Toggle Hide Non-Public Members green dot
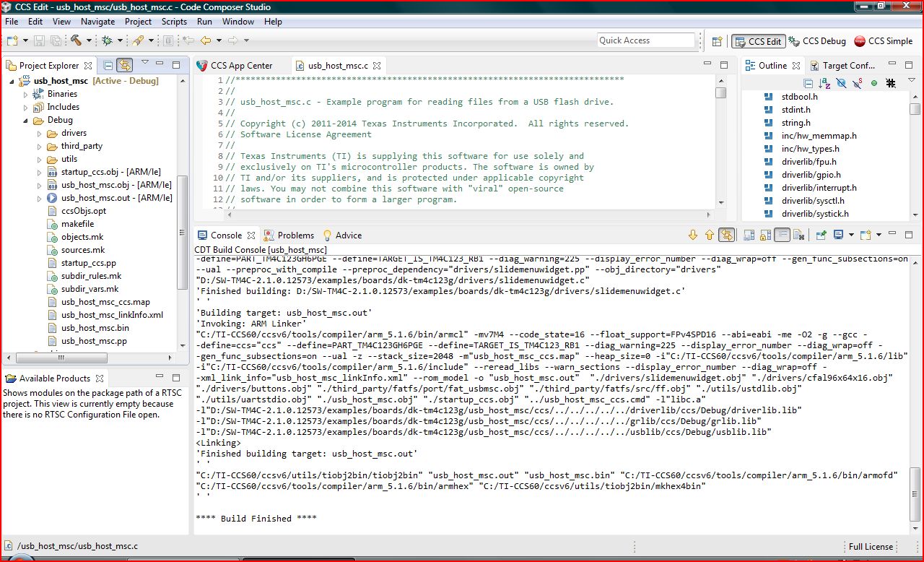 coord(873,83)
